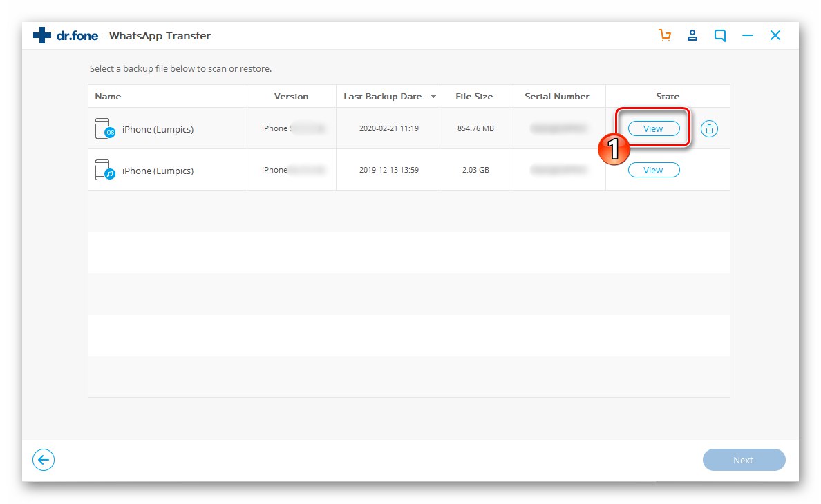Open the shopping cart icon
Image resolution: width=821 pixels, height=504 pixels.
(665, 35)
